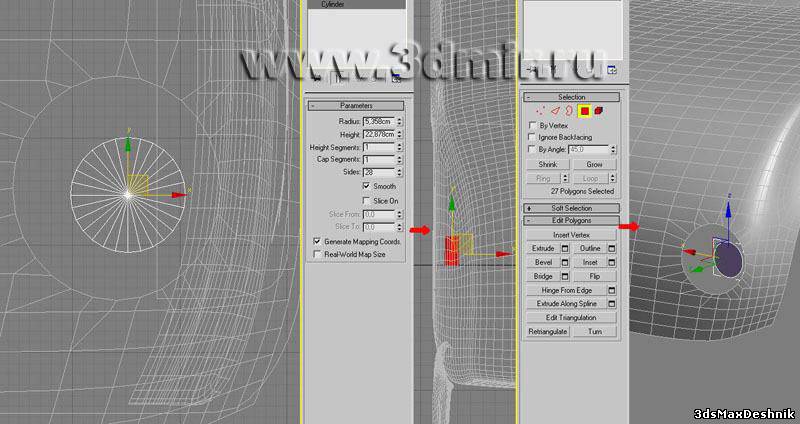This screenshot has height=424, width=800.
Task: Enable Slice On checkbox
Action: click(x=366, y=201)
